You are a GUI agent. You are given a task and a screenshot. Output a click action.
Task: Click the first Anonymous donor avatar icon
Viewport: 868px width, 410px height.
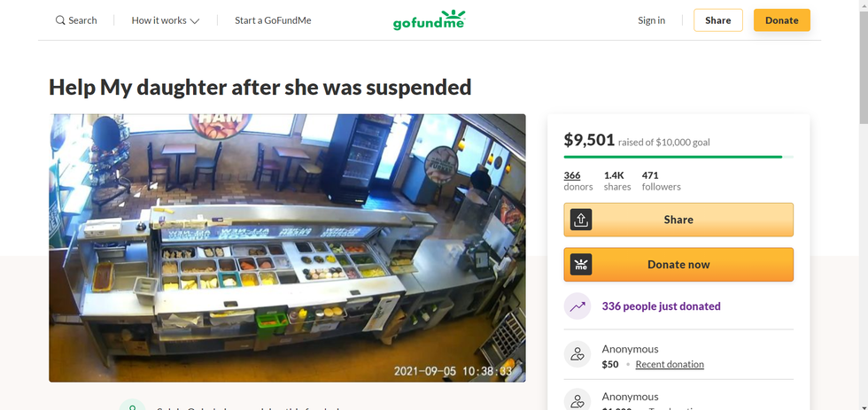click(577, 354)
